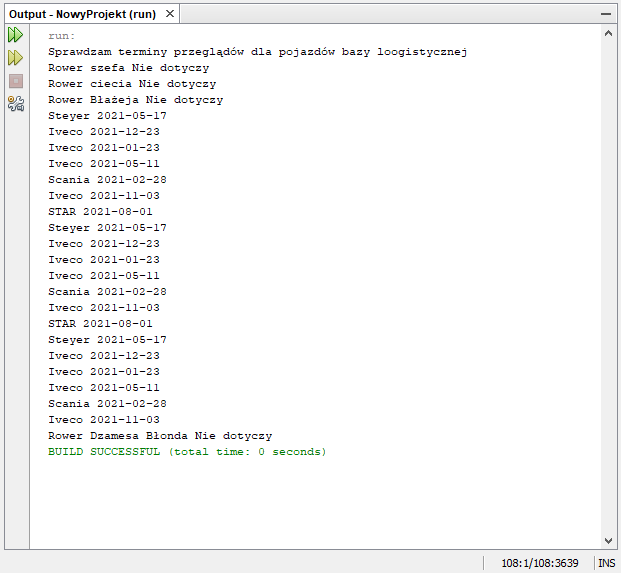The height and width of the screenshot is (573, 621).
Task: Click the "Rower szefa Nie dotyczy" line
Action: (x=128, y=68)
